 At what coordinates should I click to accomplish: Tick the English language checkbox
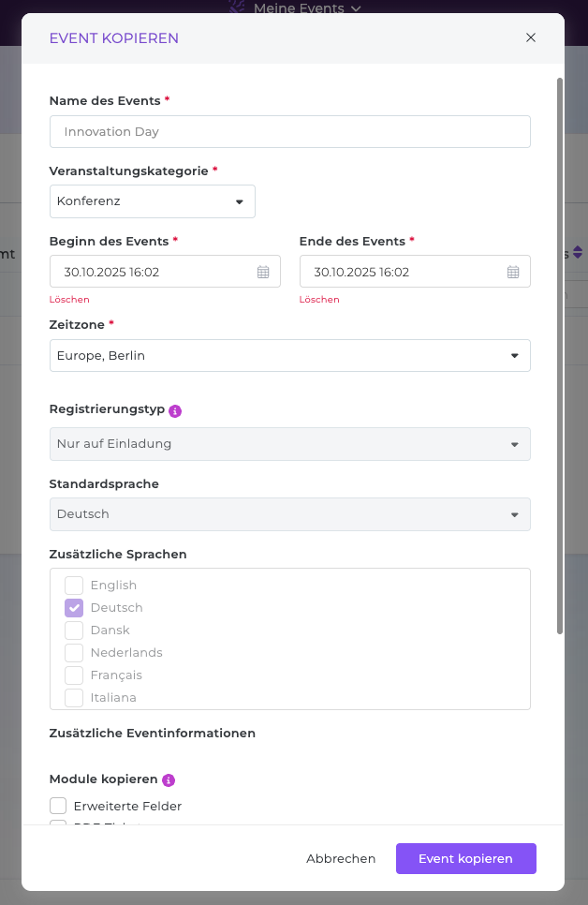pos(74,586)
